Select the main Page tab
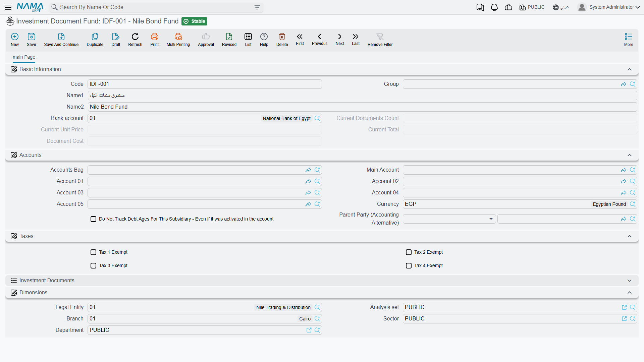 pyautogui.click(x=24, y=57)
